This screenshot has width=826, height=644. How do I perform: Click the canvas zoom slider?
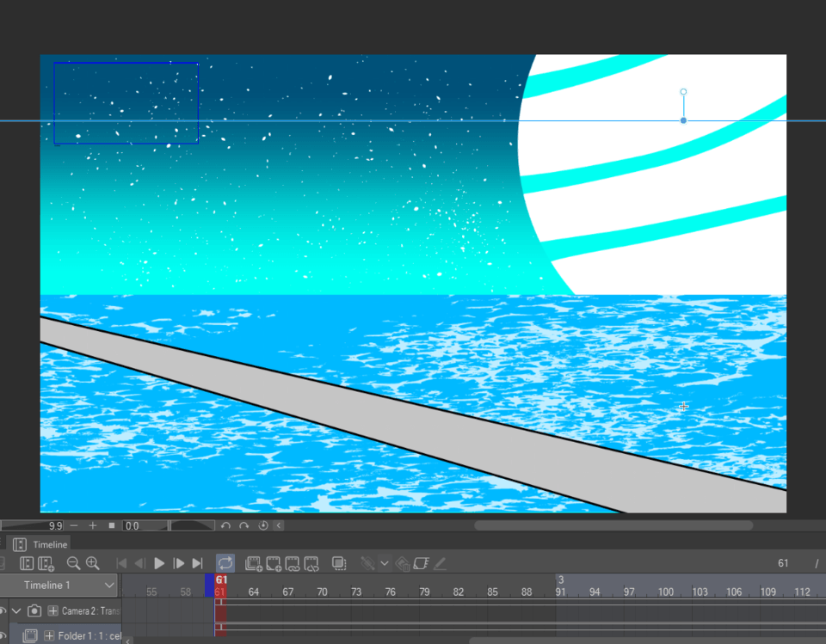coord(32,525)
